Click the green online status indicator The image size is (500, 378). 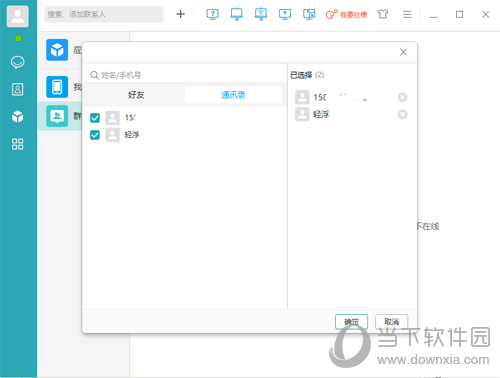click(18, 38)
